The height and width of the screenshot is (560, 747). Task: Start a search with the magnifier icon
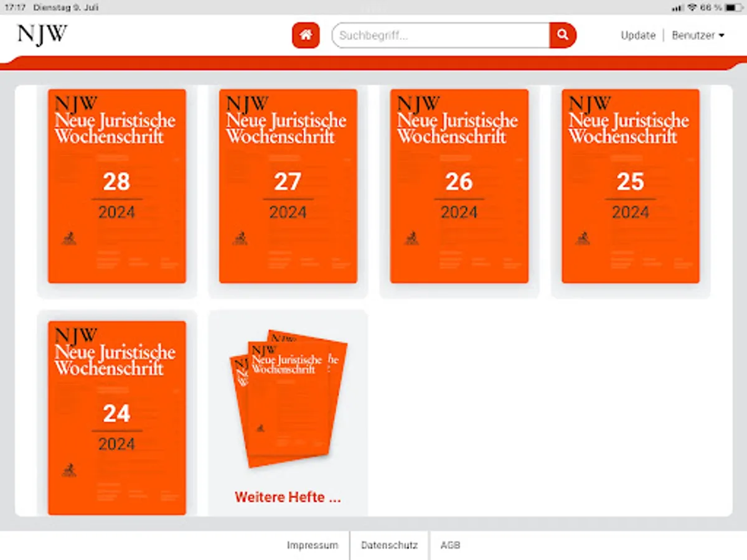tap(562, 35)
